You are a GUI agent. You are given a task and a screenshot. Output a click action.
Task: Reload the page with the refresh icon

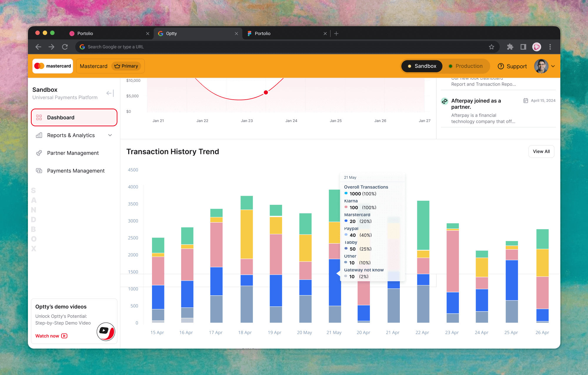click(x=65, y=47)
